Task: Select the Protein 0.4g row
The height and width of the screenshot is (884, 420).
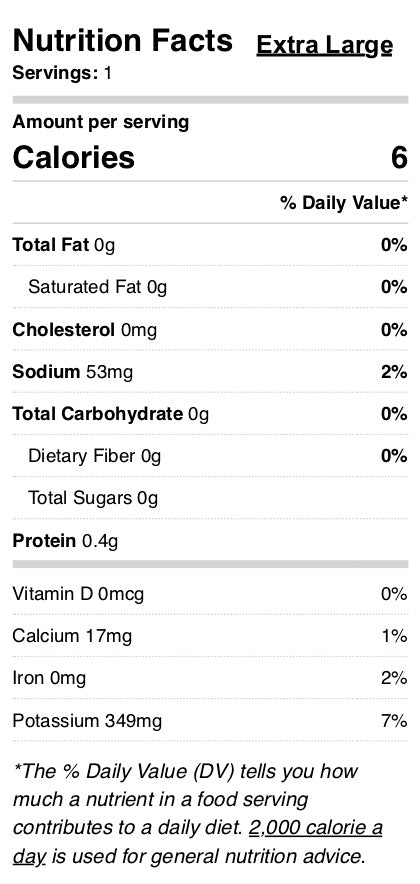Action: tap(210, 541)
